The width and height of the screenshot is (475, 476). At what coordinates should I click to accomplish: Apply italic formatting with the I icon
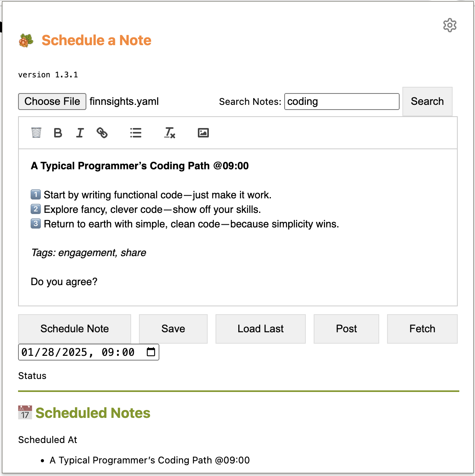point(80,133)
